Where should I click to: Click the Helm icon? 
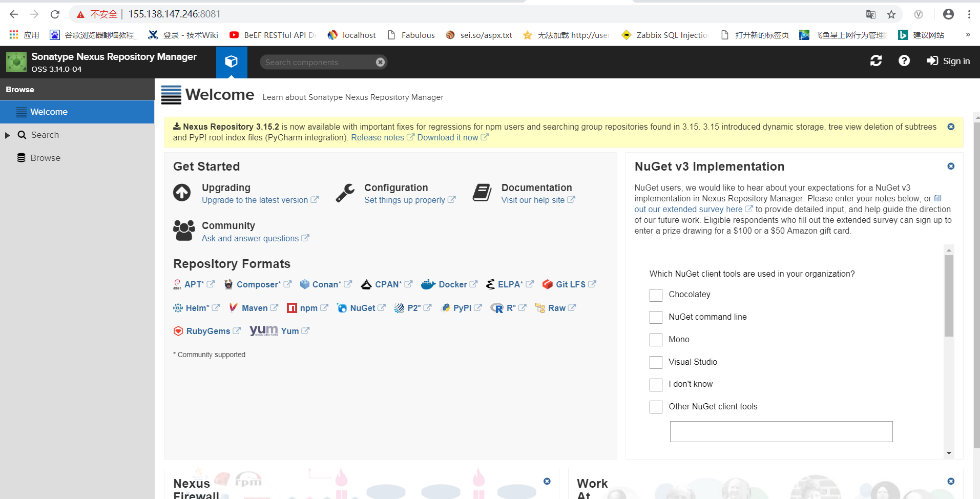point(178,308)
